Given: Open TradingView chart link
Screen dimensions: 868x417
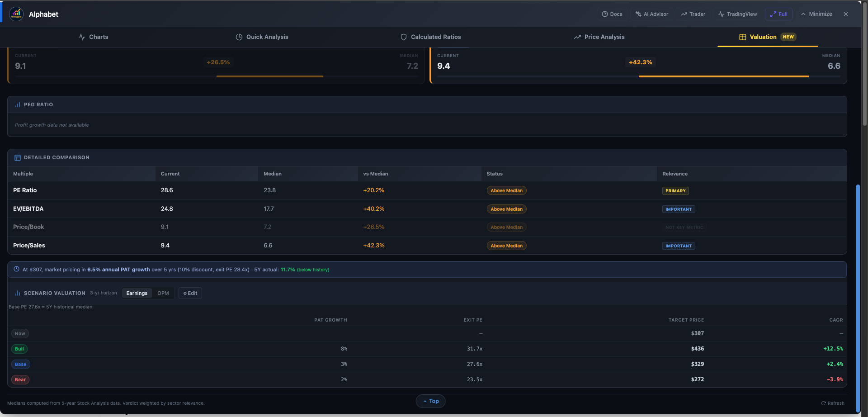Looking at the screenshot, I should [x=737, y=14].
